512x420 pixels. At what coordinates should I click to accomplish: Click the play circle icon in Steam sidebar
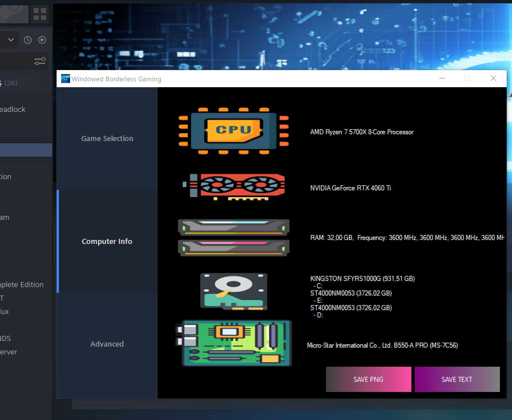(x=42, y=40)
